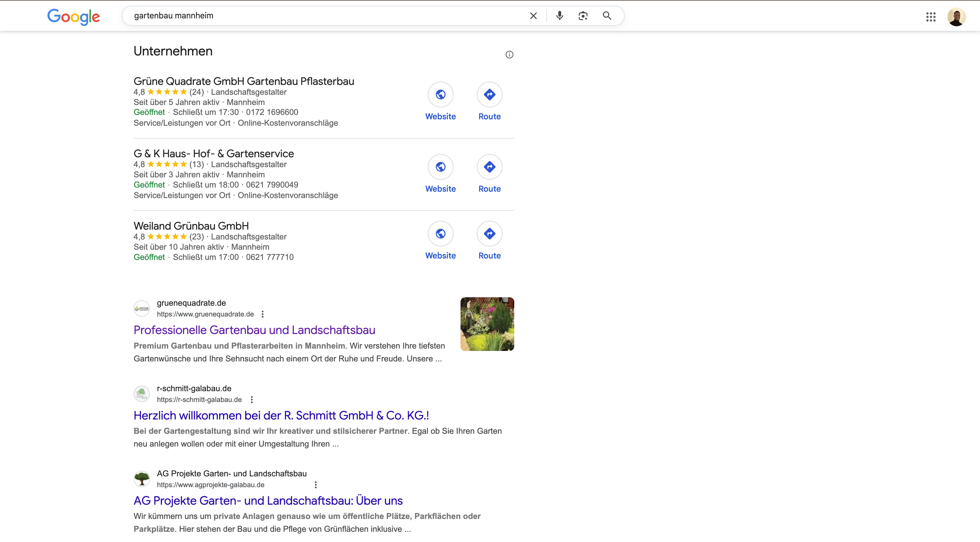The height and width of the screenshot is (542, 980).
Task: Open more options for r-schmitt-galabau.de result
Action: coord(252,400)
